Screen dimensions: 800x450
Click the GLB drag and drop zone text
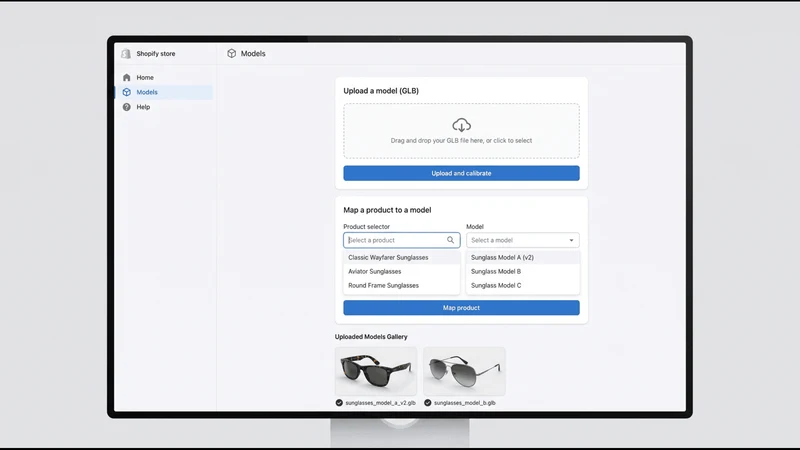click(x=461, y=140)
